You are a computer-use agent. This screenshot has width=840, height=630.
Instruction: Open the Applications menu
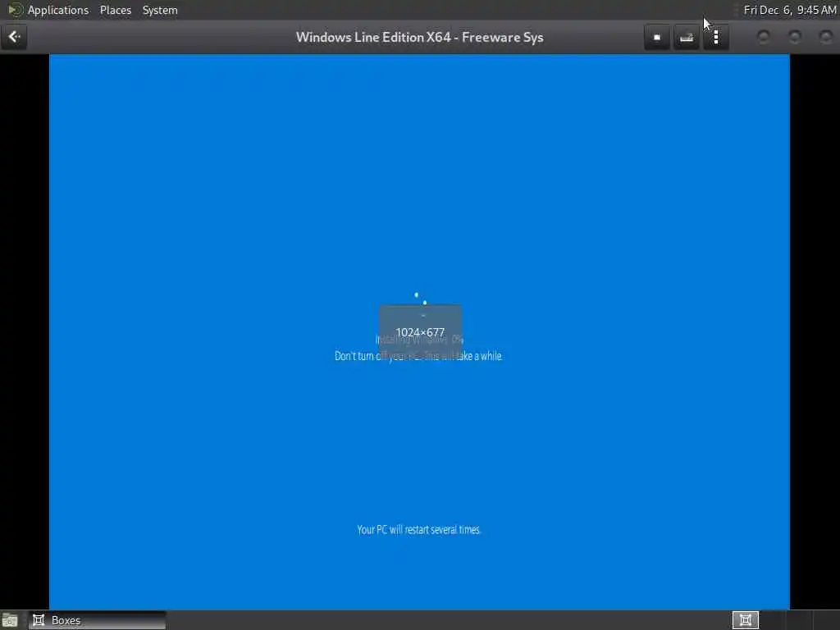[58, 10]
